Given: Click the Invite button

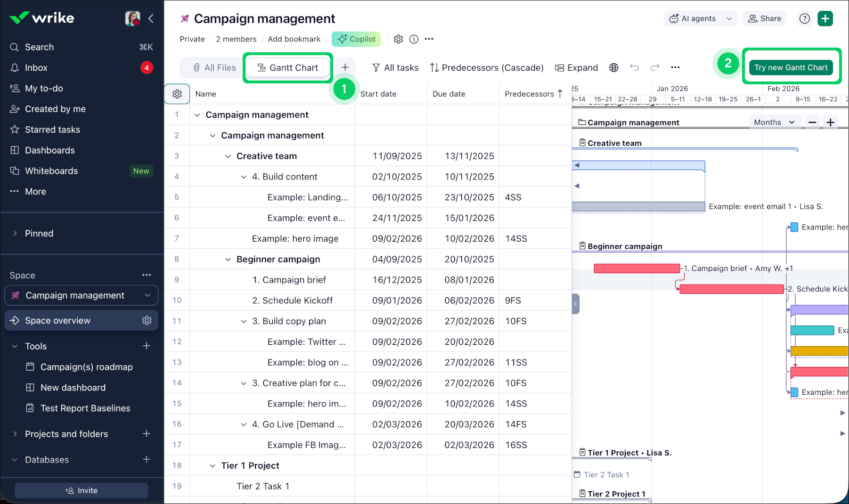Looking at the screenshot, I should pos(81,490).
